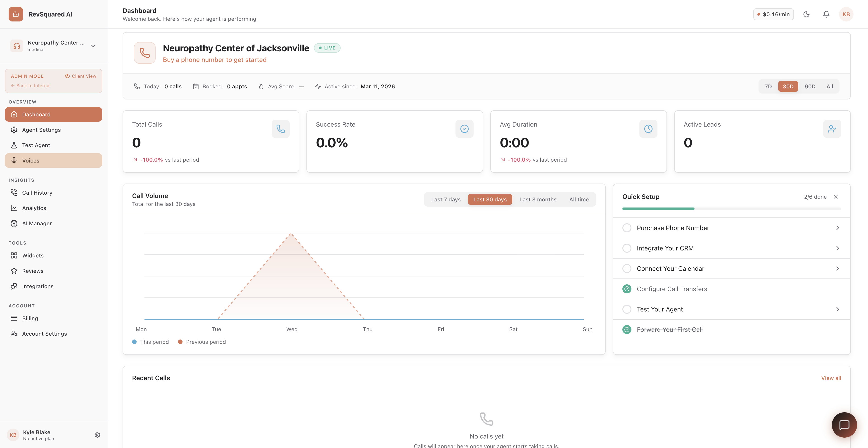Click the large phone icon beside clinic name
The image size is (868, 448).
coord(145,53)
